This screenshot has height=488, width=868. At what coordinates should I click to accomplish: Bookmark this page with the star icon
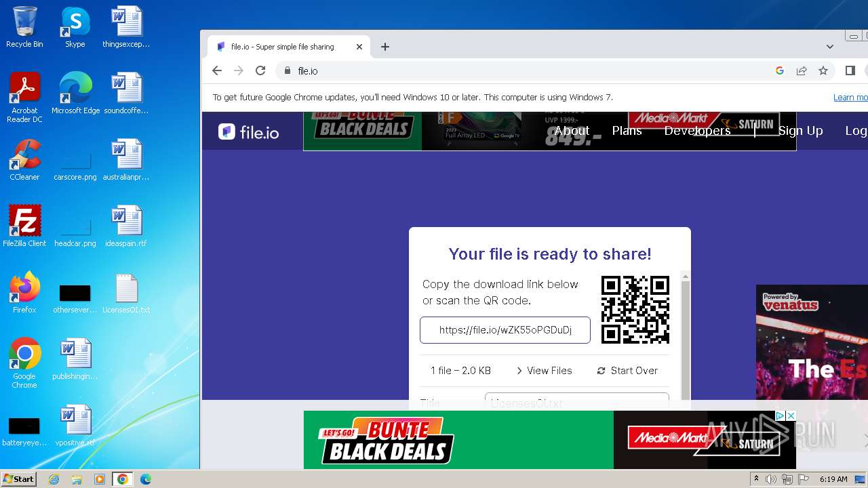[823, 70]
